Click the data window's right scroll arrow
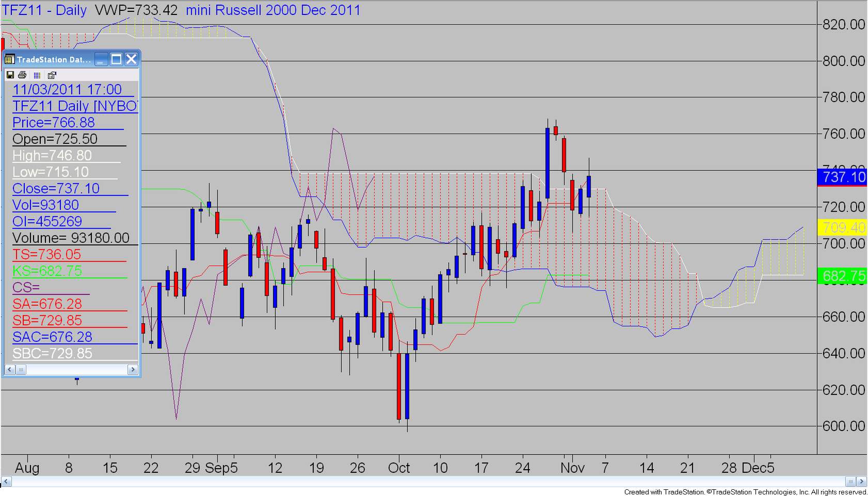 pyautogui.click(x=133, y=370)
